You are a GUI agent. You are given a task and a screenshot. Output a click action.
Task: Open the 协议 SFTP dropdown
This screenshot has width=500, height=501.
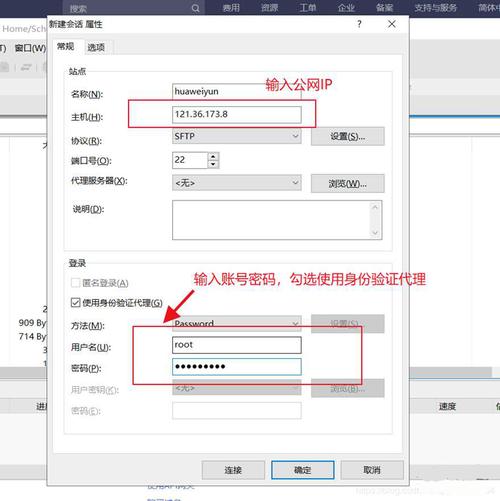pos(237,136)
